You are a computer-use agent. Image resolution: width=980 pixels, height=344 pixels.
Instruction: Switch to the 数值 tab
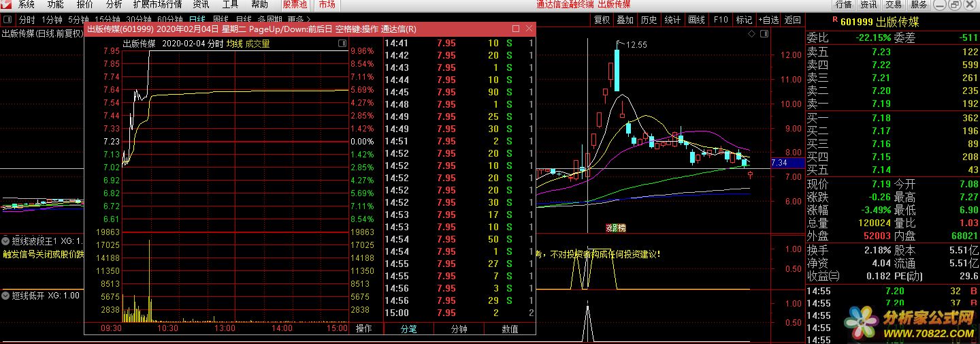pos(510,329)
